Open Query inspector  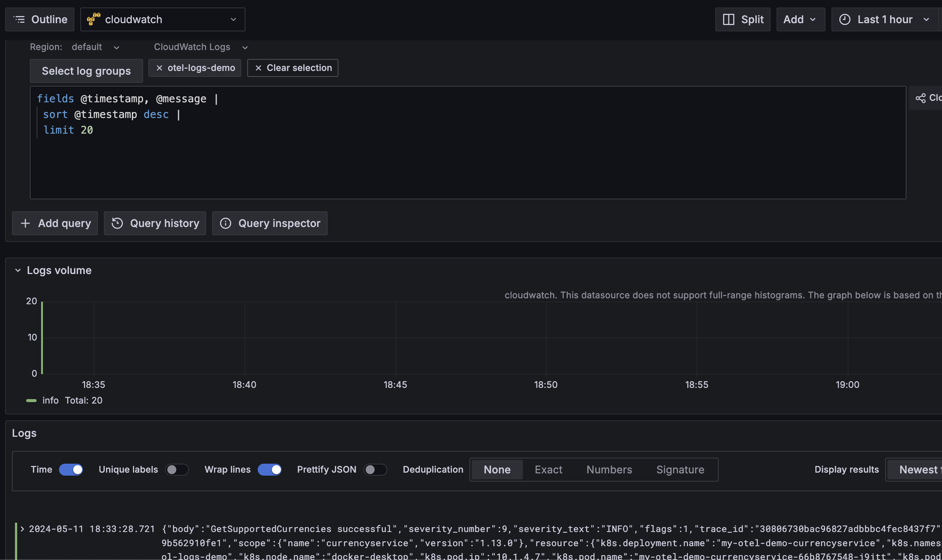pyautogui.click(x=270, y=223)
